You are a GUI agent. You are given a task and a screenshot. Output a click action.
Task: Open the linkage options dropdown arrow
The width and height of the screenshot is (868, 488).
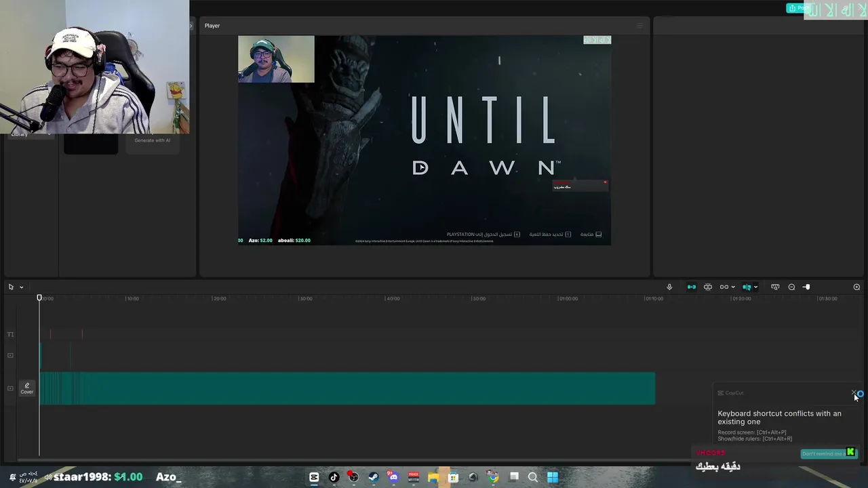pyautogui.click(x=733, y=287)
